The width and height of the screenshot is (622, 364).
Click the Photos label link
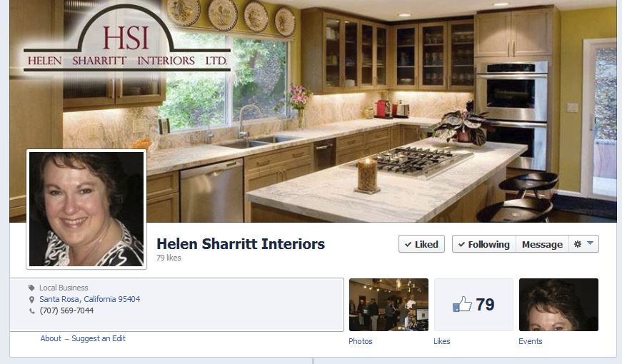[360, 341]
